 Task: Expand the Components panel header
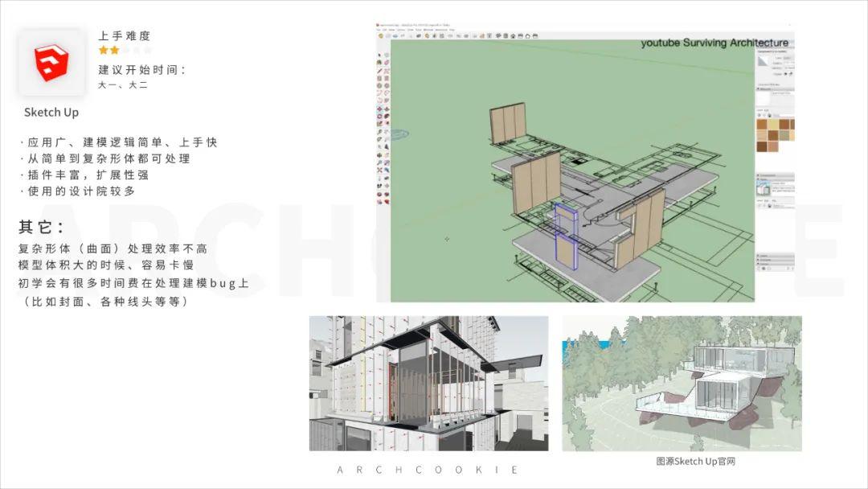click(x=759, y=175)
